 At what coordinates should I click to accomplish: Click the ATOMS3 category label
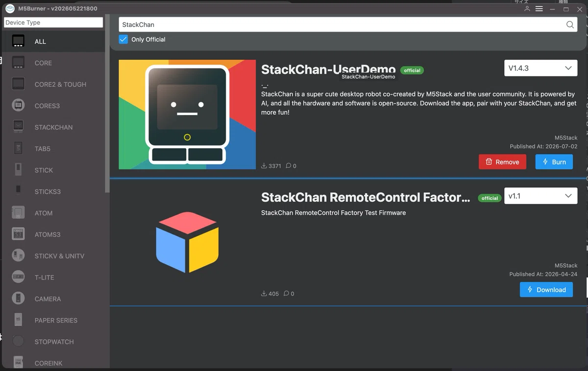[x=48, y=234]
